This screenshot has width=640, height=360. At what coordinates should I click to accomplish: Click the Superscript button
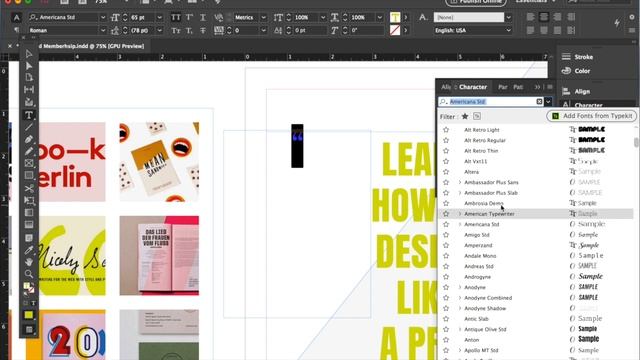[189, 18]
